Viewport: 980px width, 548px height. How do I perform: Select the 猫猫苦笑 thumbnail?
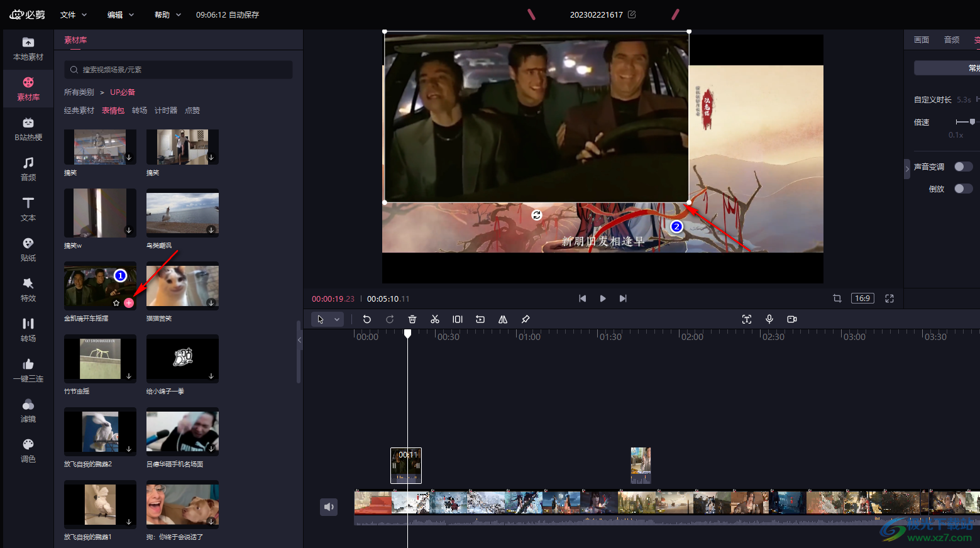[182, 286]
